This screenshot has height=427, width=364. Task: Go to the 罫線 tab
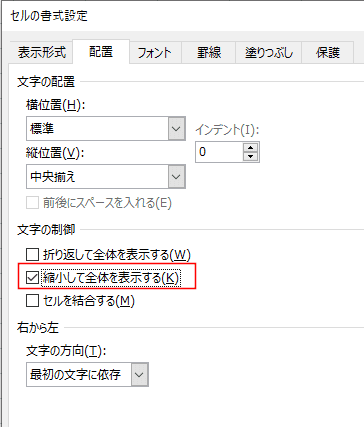click(x=209, y=53)
